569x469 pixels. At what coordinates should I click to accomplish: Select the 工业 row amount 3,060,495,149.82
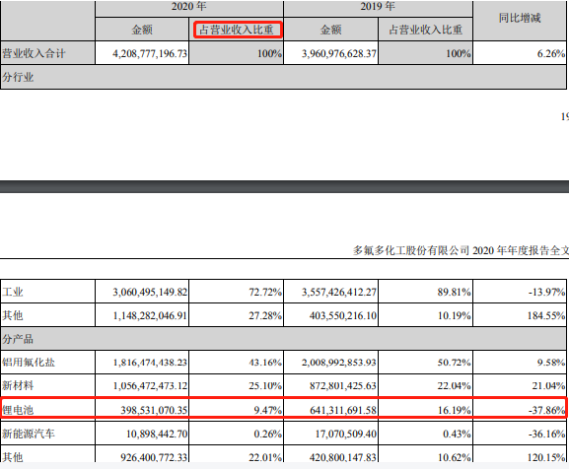point(150,292)
